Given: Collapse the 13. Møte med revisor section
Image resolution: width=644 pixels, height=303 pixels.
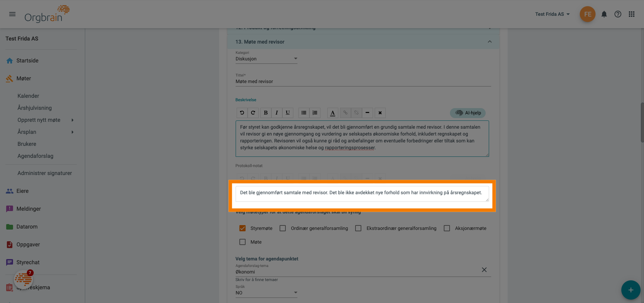Looking at the screenshot, I should pyautogui.click(x=490, y=42).
